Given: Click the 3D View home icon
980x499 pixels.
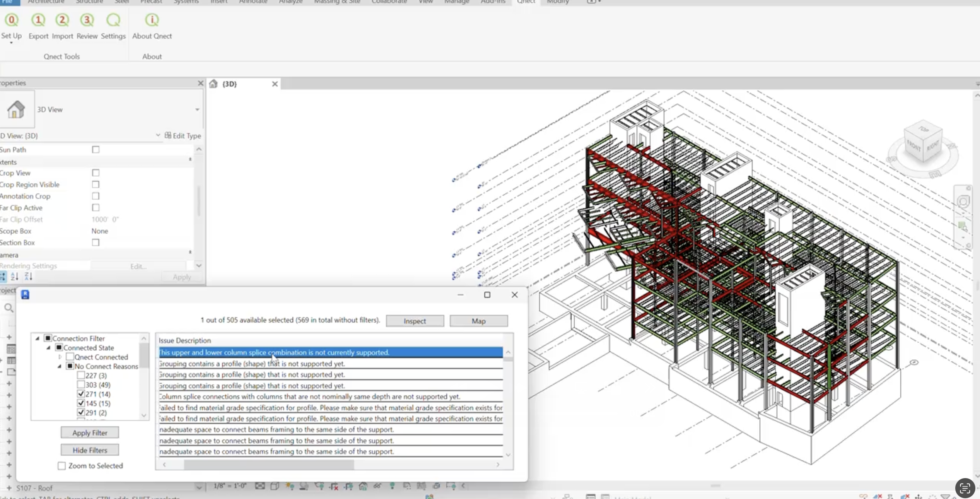Looking at the screenshot, I should pos(17,109).
